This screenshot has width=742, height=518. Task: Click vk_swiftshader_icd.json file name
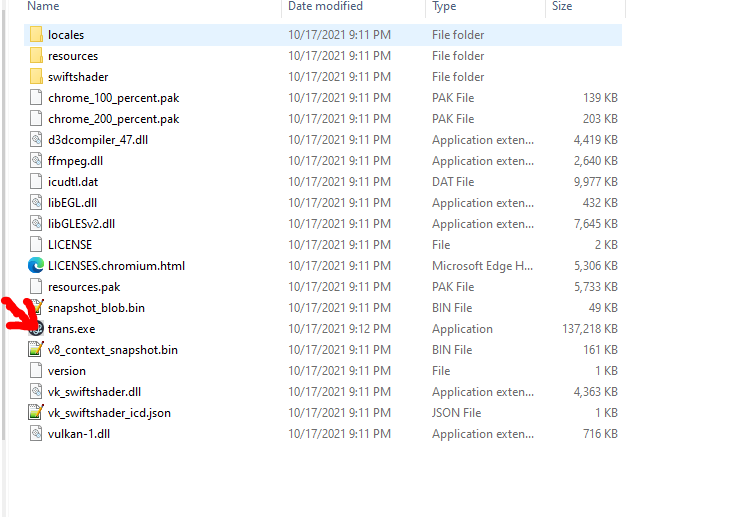coord(109,413)
